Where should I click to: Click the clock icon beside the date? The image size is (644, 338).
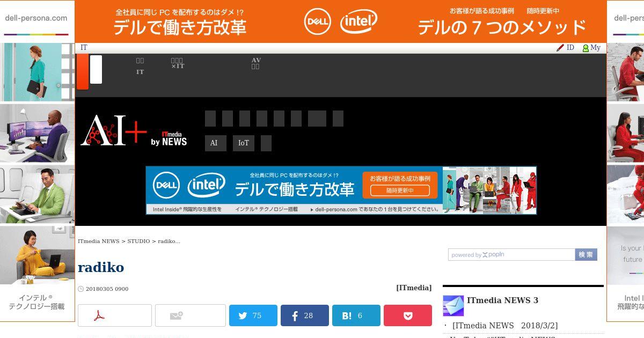pyautogui.click(x=81, y=289)
